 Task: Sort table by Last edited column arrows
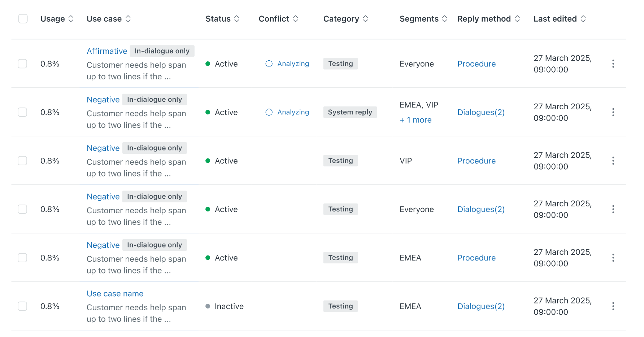(583, 19)
